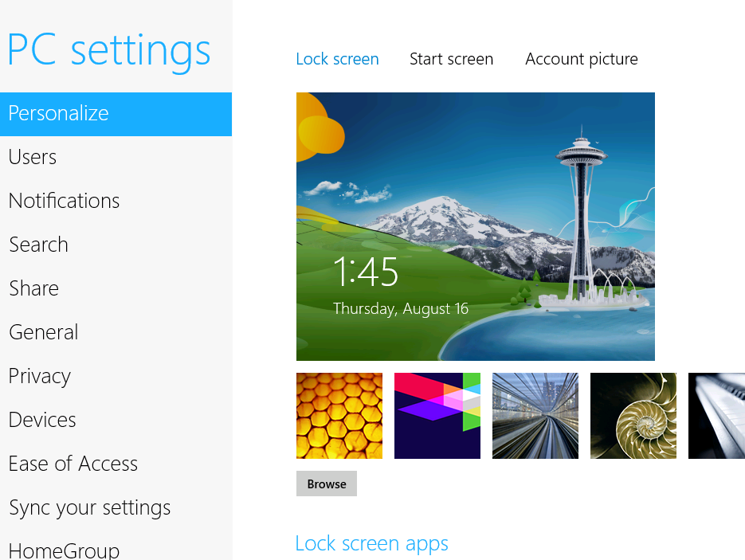The image size is (745, 560).
Task: Switch to the Lock screen tab
Action: coord(337,59)
